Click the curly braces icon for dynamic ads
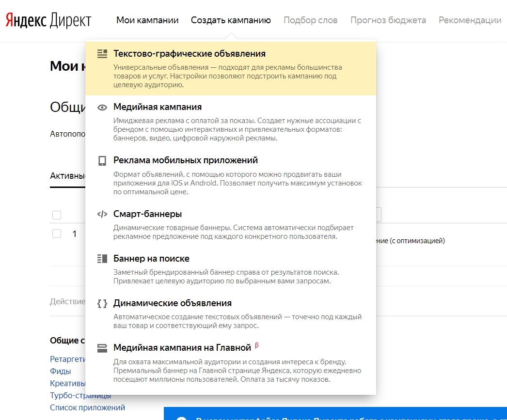The width and height of the screenshot is (507, 420). pos(102,303)
